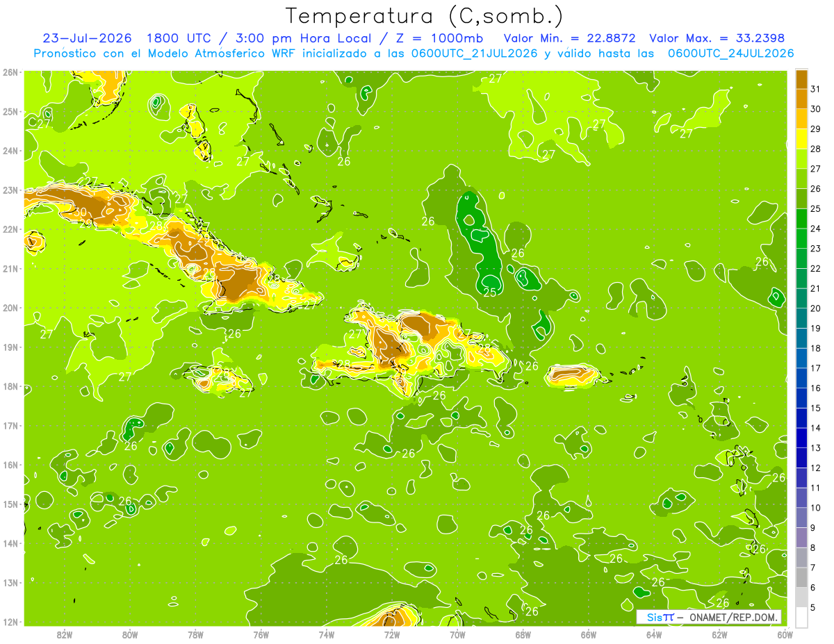Click the "26N" latitude axis label
This screenshot has width=834, height=644.
pos(10,72)
